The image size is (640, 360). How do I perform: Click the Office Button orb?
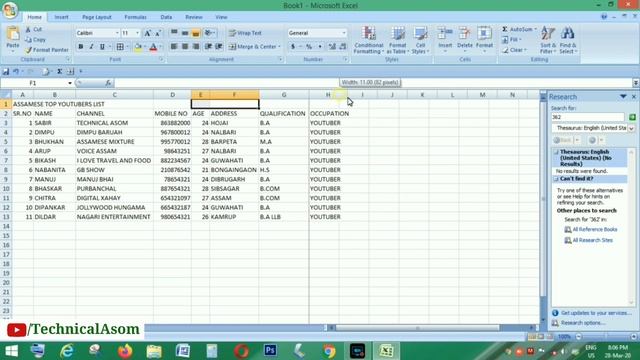point(10,10)
